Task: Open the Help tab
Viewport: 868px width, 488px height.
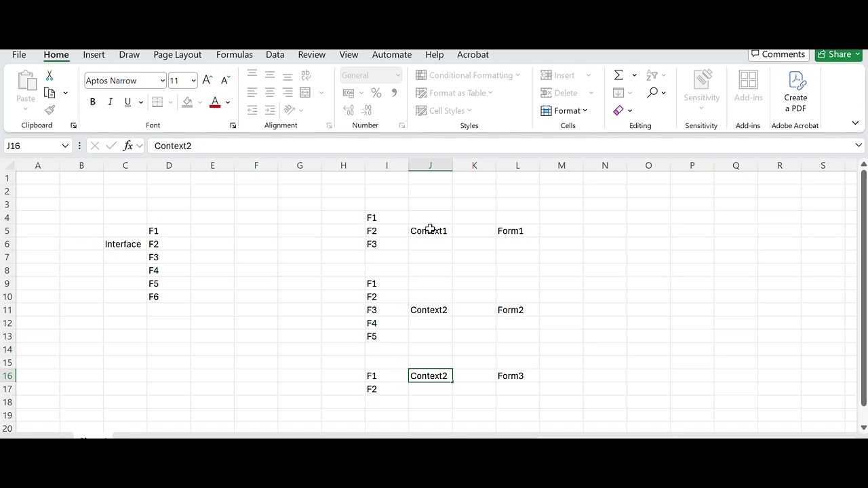Action: tap(435, 54)
